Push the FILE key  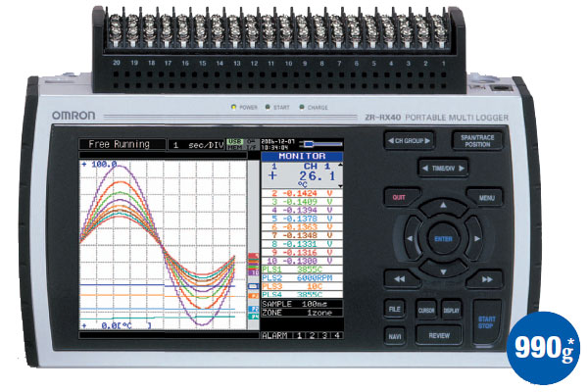coord(394,309)
